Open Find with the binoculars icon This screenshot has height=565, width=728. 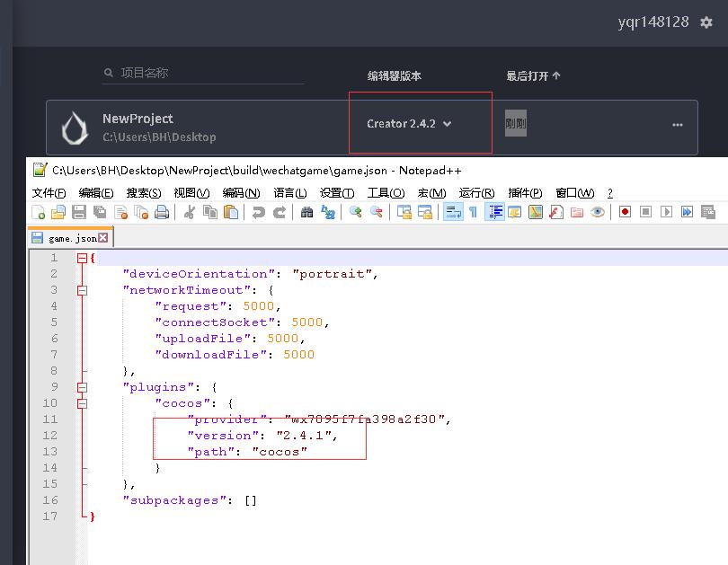point(306,212)
